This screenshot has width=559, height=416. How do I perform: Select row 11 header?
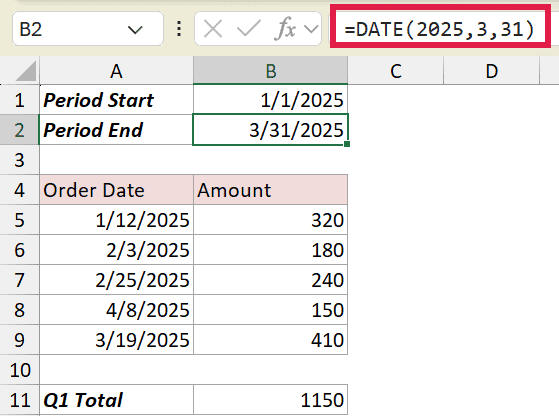click(19, 400)
